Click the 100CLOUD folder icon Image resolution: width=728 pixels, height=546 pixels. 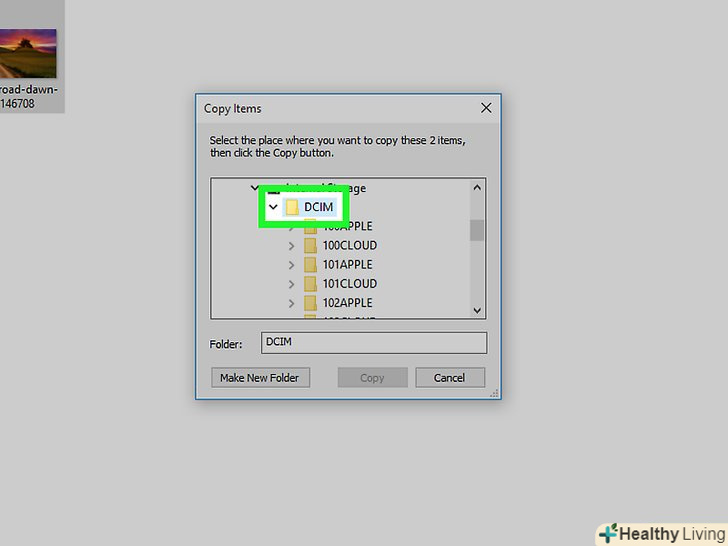point(310,245)
